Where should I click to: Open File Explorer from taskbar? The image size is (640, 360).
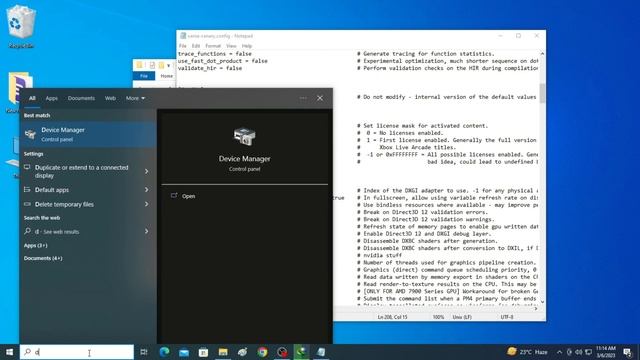click(x=223, y=352)
